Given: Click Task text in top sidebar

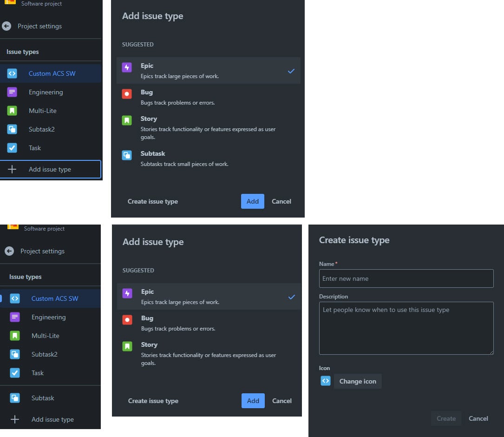Looking at the screenshot, I should [x=35, y=148].
